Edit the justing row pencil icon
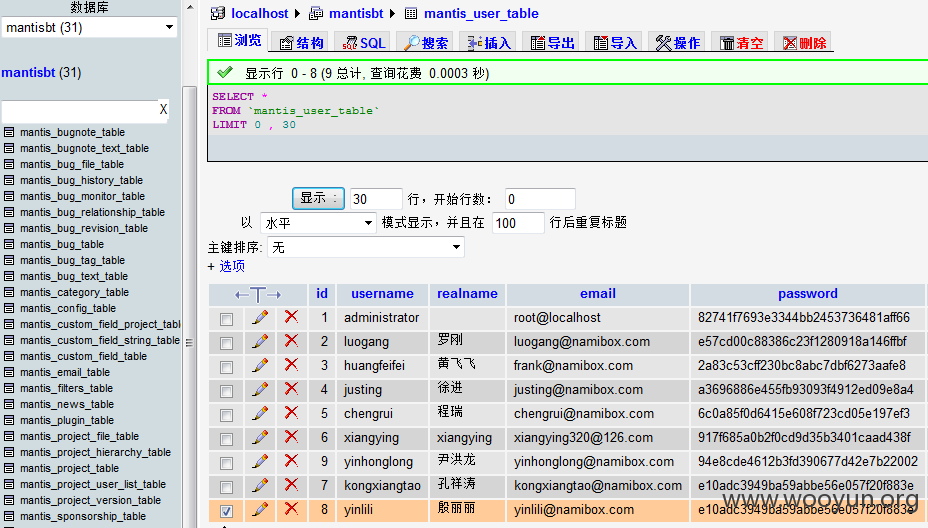The width and height of the screenshot is (928, 528). (260, 389)
